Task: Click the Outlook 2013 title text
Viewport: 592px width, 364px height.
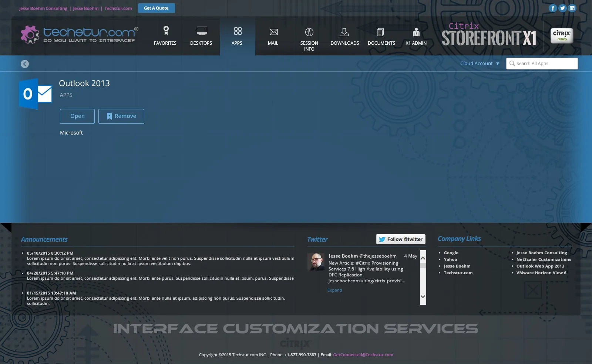Action: (84, 83)
